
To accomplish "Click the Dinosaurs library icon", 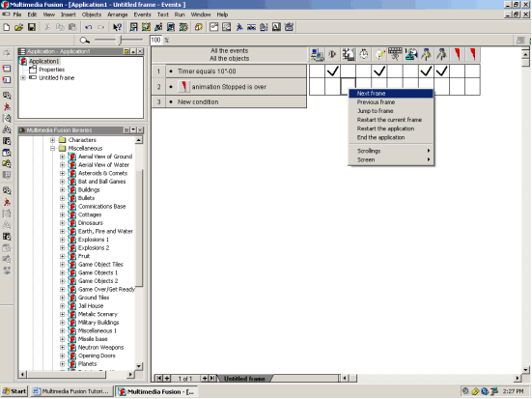I will pos(72,223).
